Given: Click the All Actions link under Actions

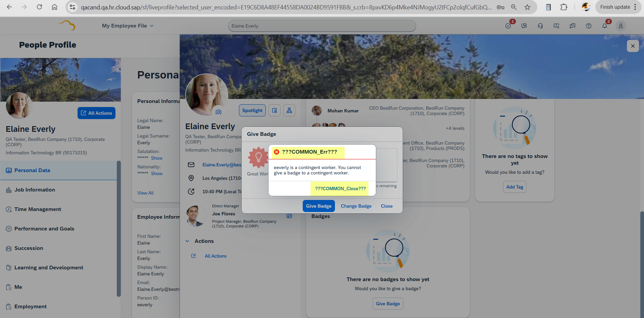Looking at the screenshot, I should pyautogui.click(x=215, y=256).
